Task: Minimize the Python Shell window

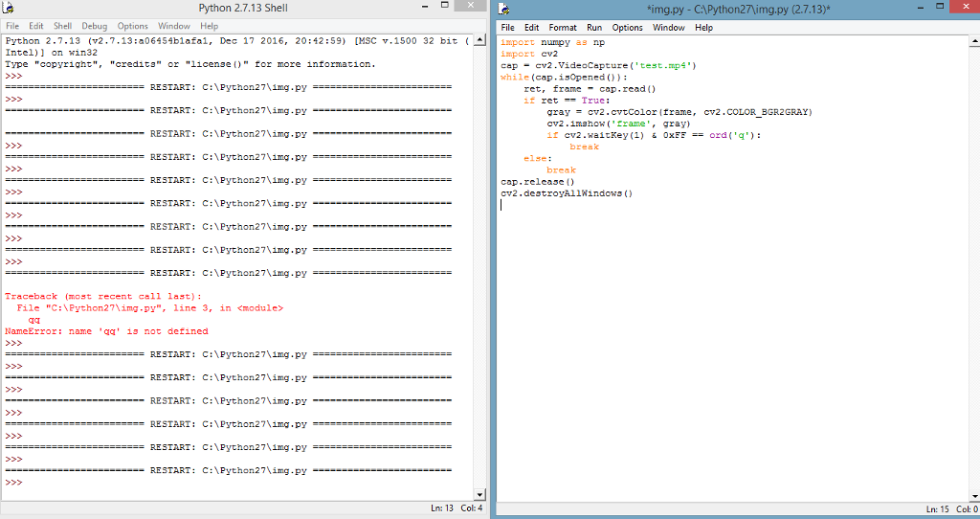Action: 426,6
